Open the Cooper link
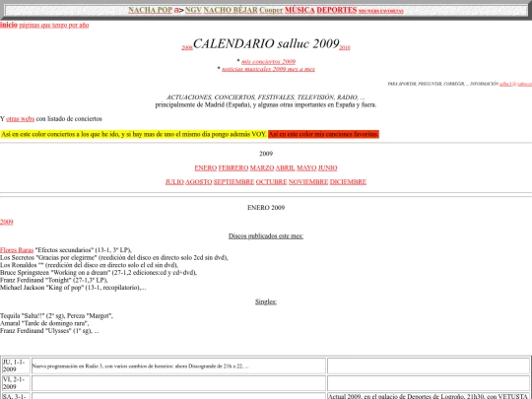Image resolution: width=532 pixels, height=399 pixels. click(271, 10)
